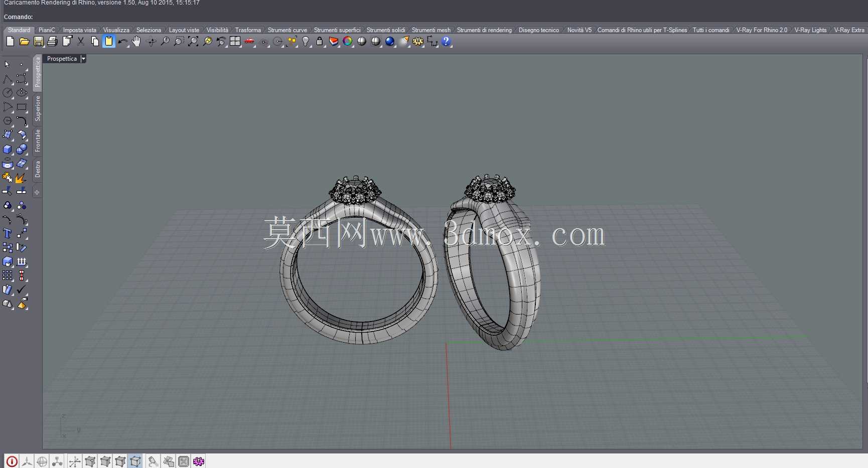Click the Zoom Extents icon
The width and height of the screenshot is (868, 468).
pyautogui.click(x=193, y=42)
